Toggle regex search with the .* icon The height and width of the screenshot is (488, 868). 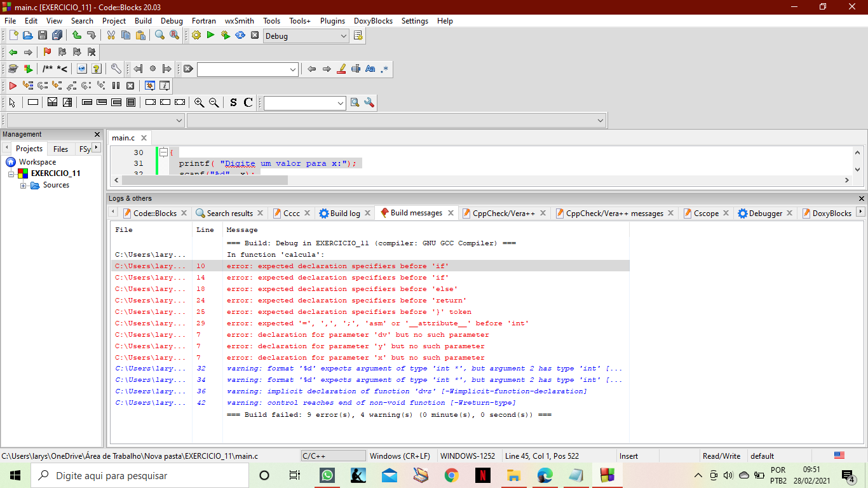point(384,69)
